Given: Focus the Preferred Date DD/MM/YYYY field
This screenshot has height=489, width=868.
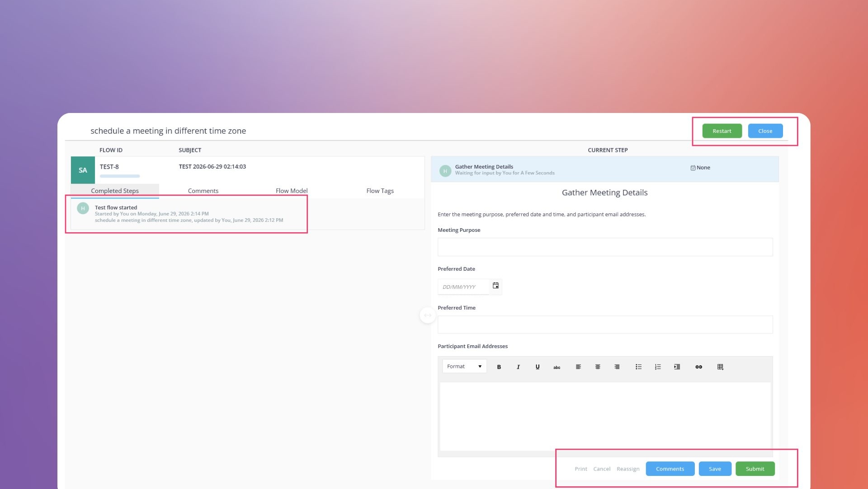Looking at the screenshot, I should pyautogui.click(x=463, y=287).
